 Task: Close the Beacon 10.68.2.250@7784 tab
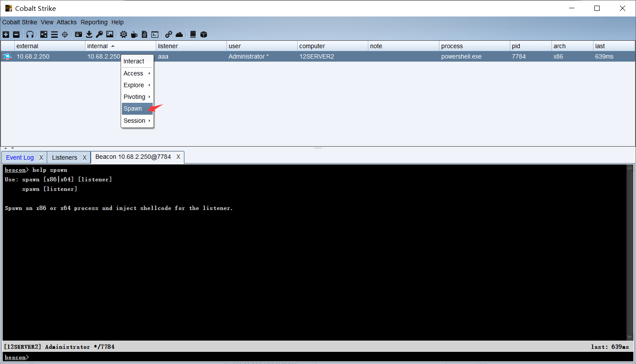coord(178,157)
